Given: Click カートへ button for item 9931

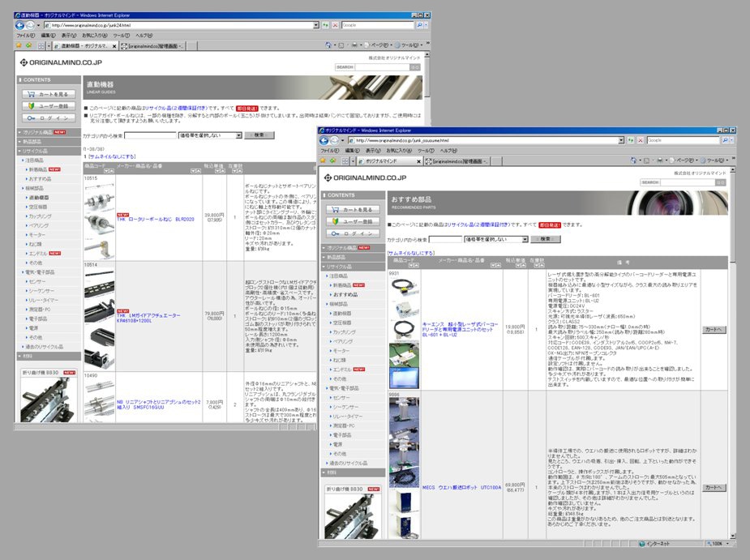Looking at the screenshot, I should [x=714, y=330].
